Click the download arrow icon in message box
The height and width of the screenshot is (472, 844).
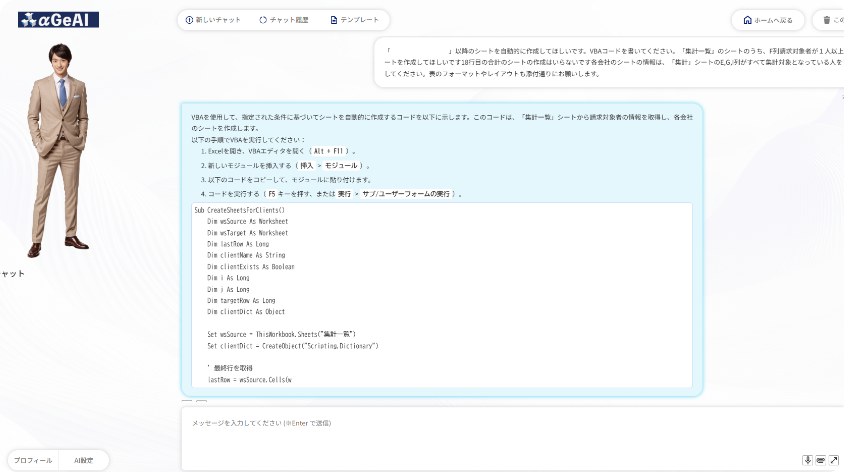pos(807,460)
